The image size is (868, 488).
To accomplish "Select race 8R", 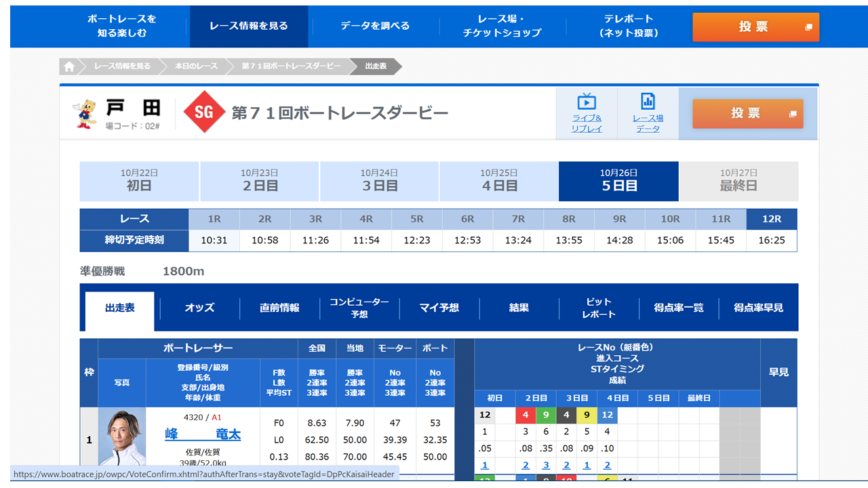I will pos(569,219).
